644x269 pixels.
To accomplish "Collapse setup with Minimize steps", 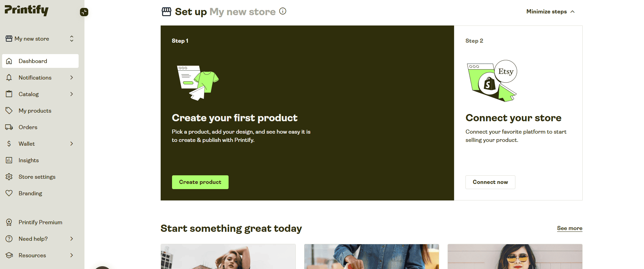I will pos(551,12).
